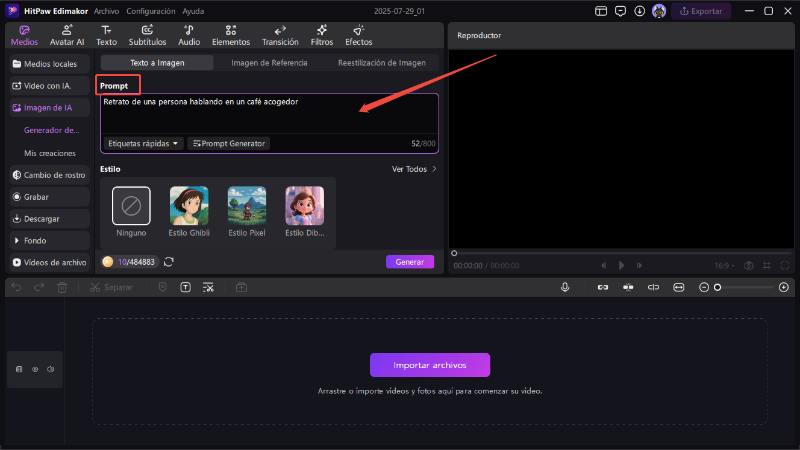The image size is (800, 450).
Task: Select Video con IA in the sidebar
Action: click(49, 86)
